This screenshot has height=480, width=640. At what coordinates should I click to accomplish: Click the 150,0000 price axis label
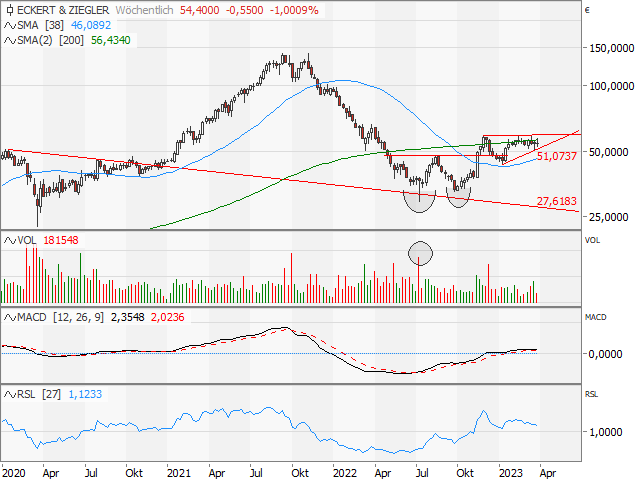coord(611,49)
